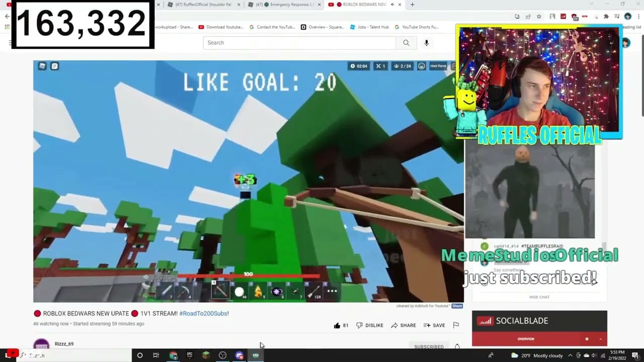Report the video using flag icon
This screenshot has width=644, height=362.
(x=456, y=325)
